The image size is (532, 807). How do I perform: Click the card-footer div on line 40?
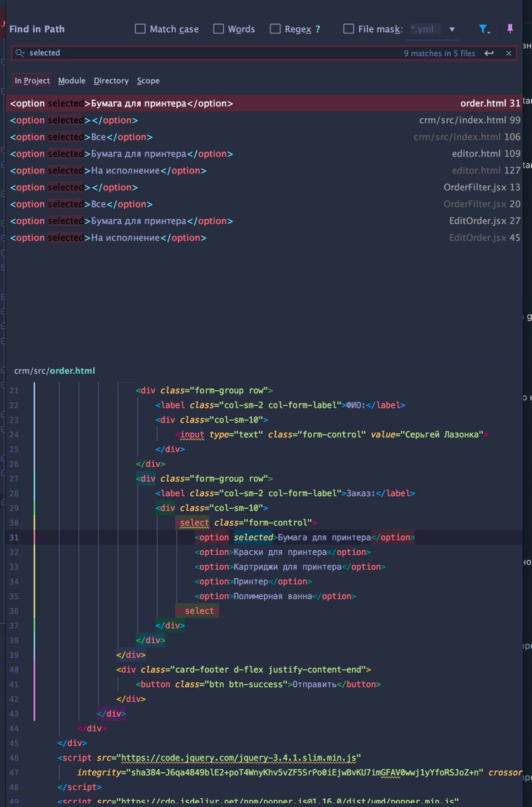pyautogui.click(x=244, y=670)
